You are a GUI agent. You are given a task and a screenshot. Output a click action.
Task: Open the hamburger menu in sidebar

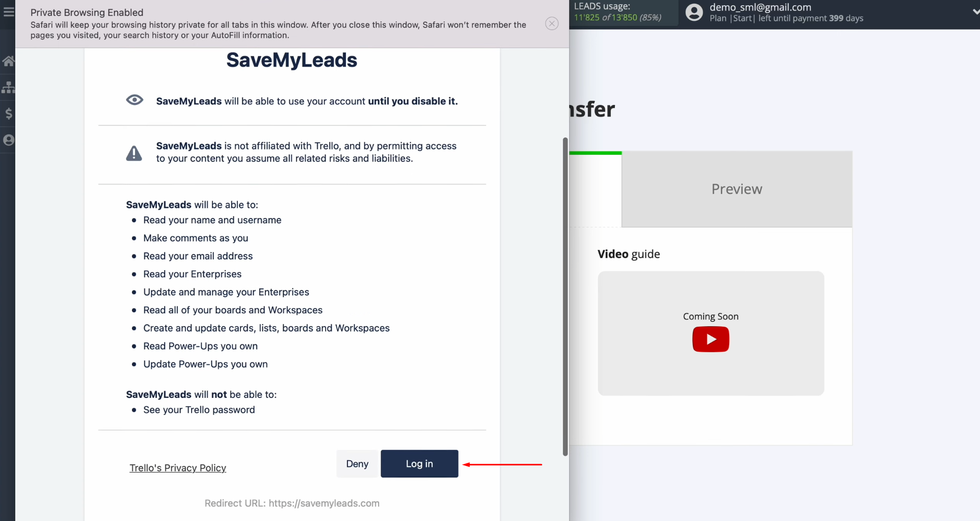[x=8, y=11]
